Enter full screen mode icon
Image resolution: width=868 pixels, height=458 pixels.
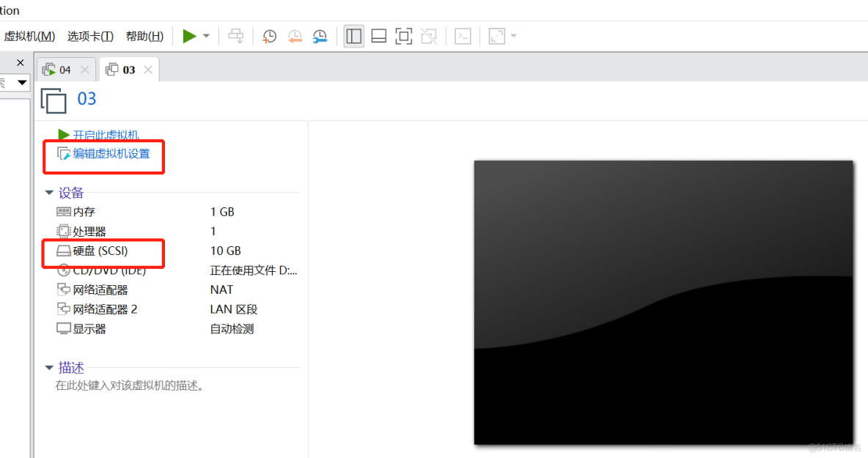[403, 37]
